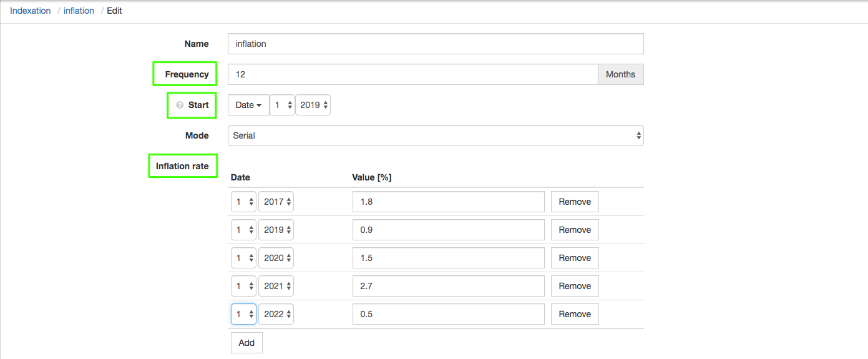Delete the 2021 row with Remove

[574, 286]
